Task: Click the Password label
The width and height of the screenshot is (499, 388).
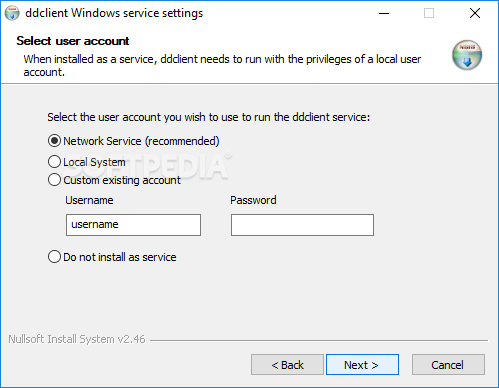Action: click(253, 200)
